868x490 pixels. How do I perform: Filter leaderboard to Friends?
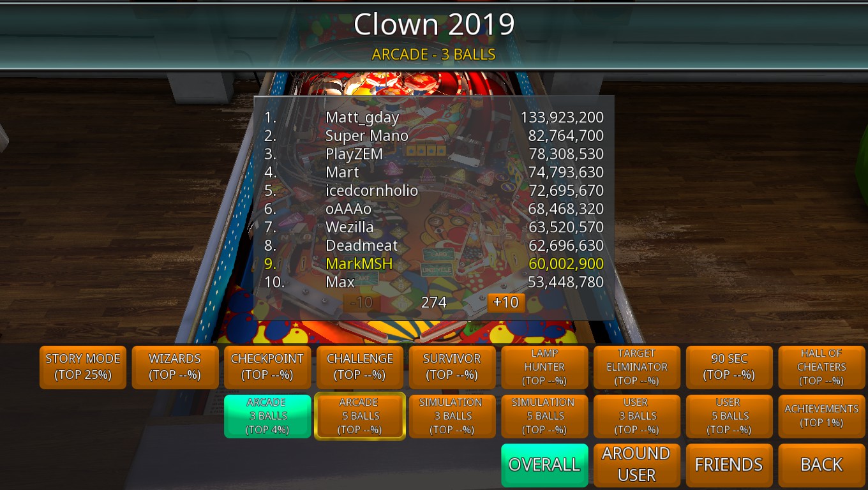pyautogui.click(x=730, y=465)
